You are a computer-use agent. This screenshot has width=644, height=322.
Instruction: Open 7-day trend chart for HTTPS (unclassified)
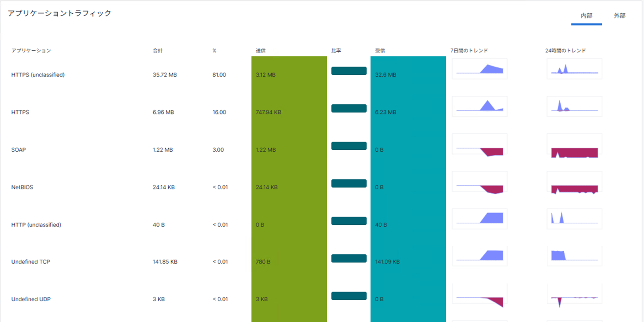(x=479, y=69)
